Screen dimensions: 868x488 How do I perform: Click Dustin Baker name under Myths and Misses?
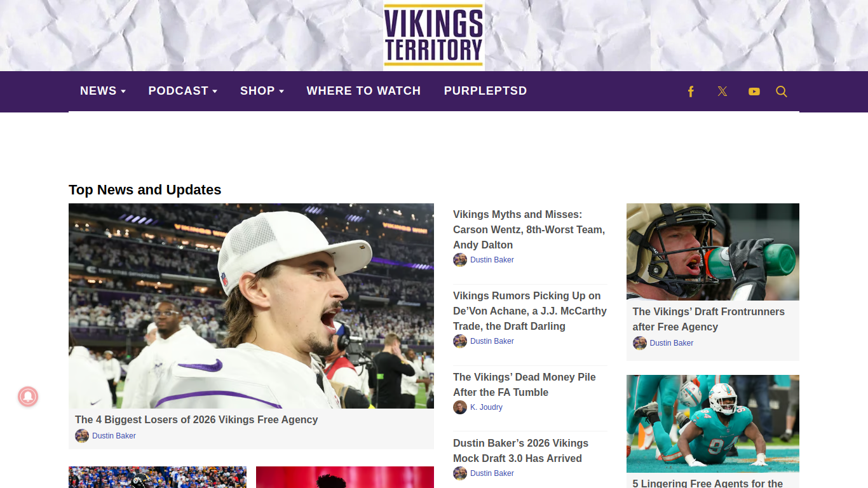492,260
